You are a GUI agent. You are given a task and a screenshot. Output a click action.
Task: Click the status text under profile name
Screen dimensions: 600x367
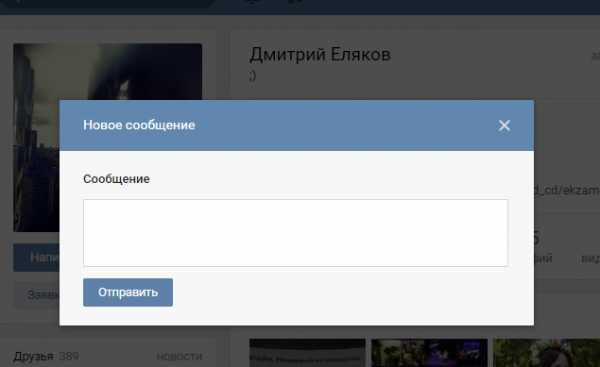[253, 76]
